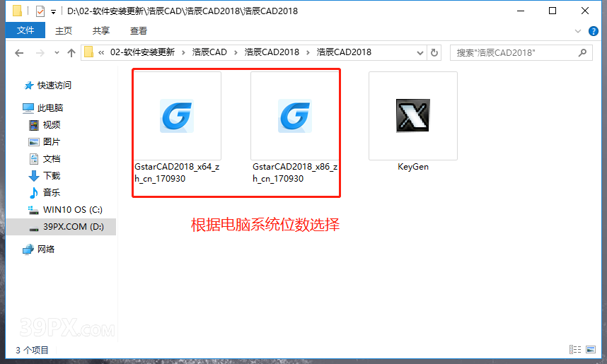The height and width of the screenshot is (364, 607).
Task: Select the GstarCAD2018_x64_zh_cn_170930 file name
Action: [177, 172]
